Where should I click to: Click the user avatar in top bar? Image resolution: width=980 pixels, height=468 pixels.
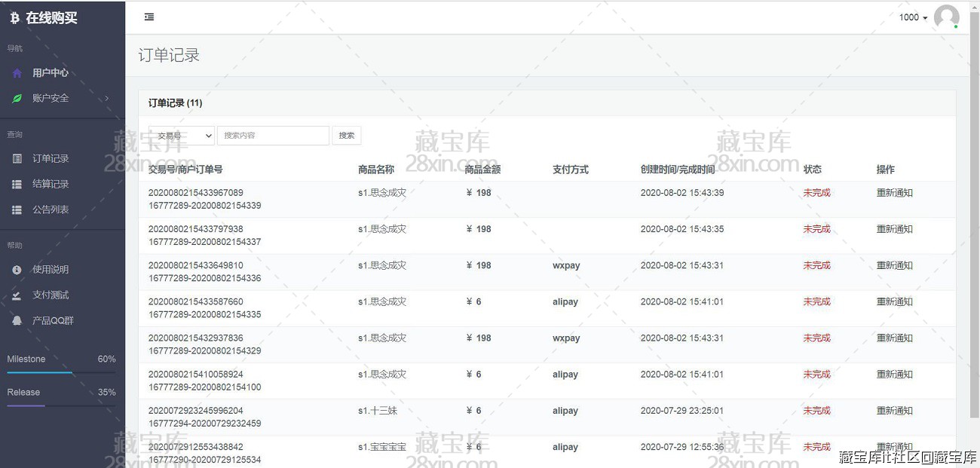946,17
